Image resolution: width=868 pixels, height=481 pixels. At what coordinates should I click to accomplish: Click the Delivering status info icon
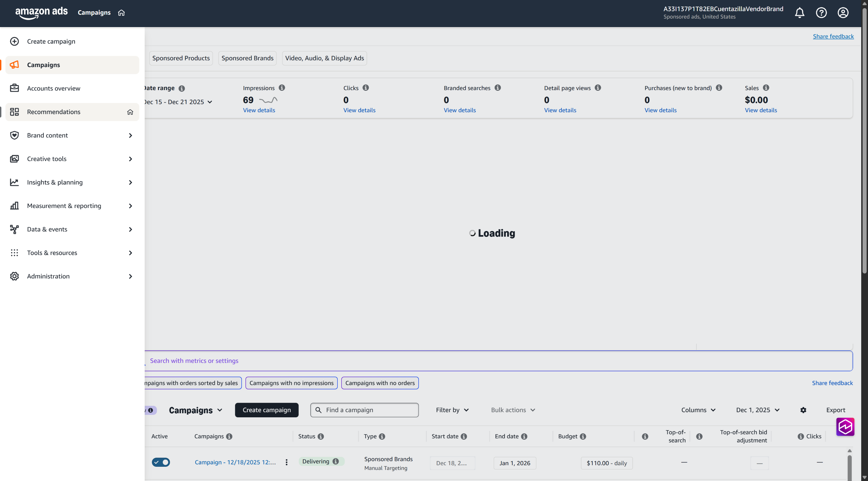(336, 461)
